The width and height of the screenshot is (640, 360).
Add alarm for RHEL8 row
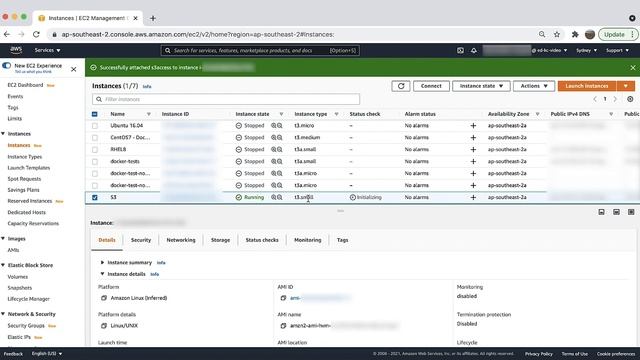[473, 149]
